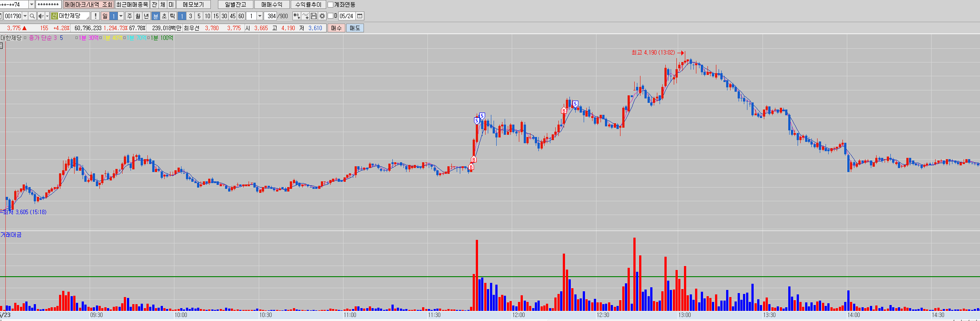The height and width of the screenshot is (321, 980).
Task: Toggle the 매매마크/내역 조회 button
Action: [88, 5]
